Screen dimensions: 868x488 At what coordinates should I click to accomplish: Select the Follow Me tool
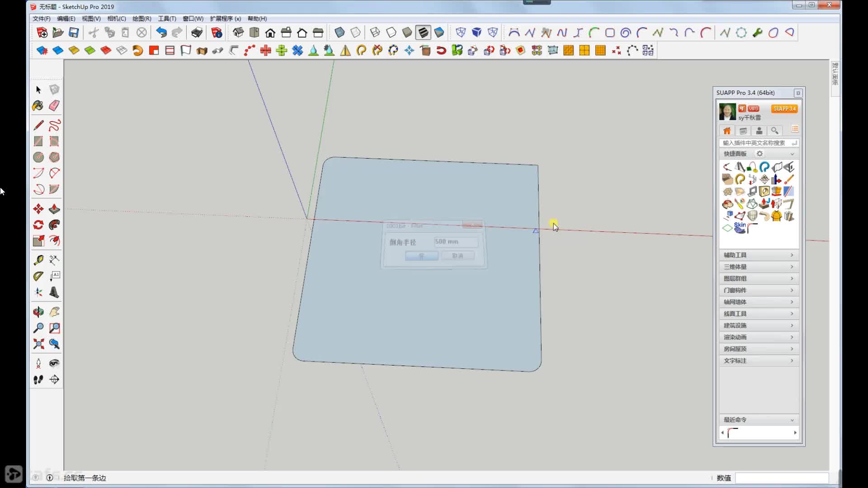pos(54,225)
